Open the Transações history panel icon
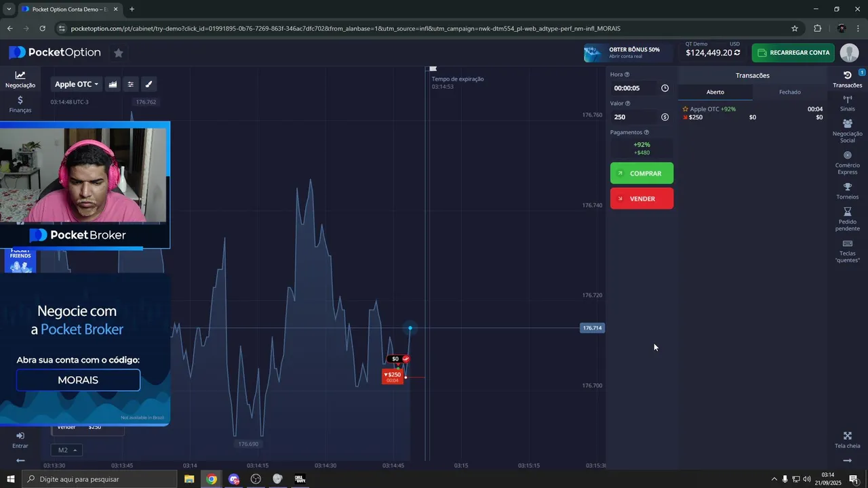The width and height of the screenshot is (868, 488). coord(848,79)
